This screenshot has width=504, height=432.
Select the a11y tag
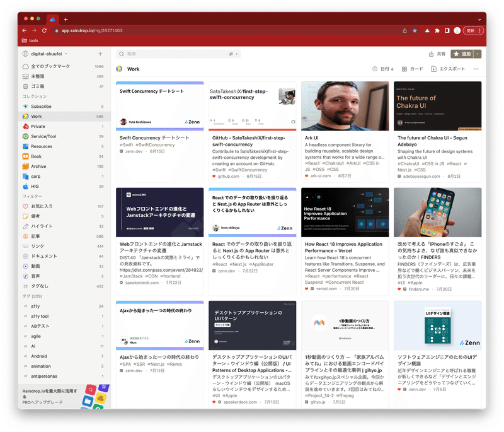(64, 306)
